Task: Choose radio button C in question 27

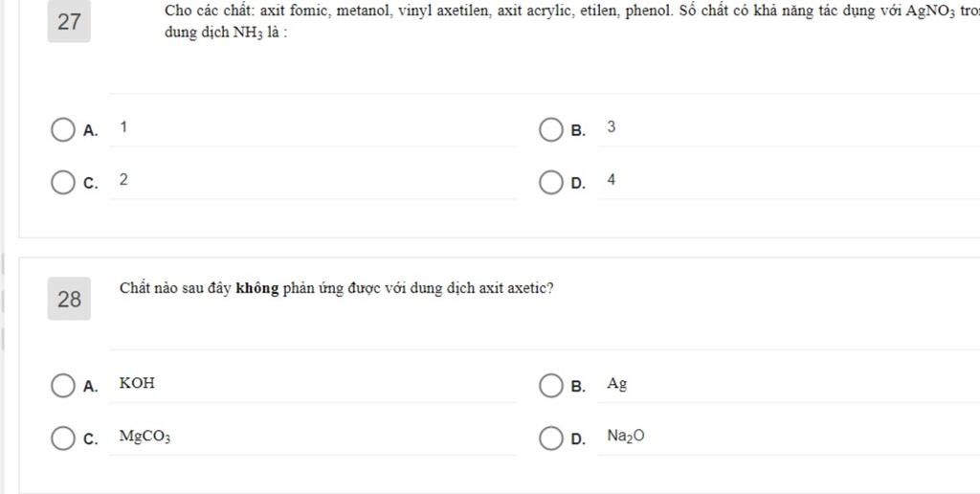Action: click(62, 183)
